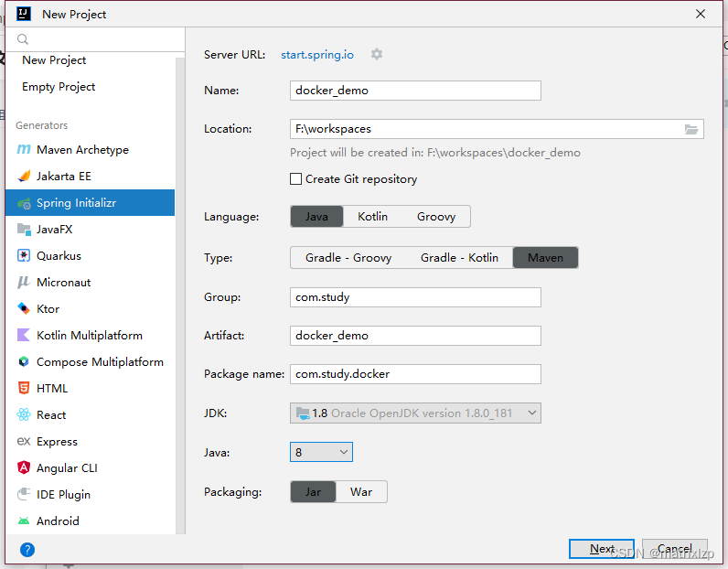This screenshot has height=569, width=728.
Task: Click the search magnifier icon
Action: point(23,39)
